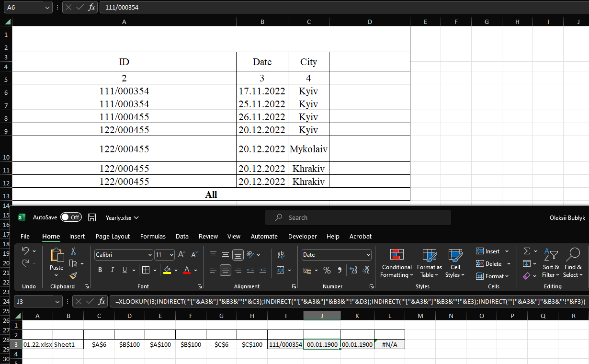Screen dimensions: 589x364
Task: Turn on AutoSave
Action: (x=71, y=217)
